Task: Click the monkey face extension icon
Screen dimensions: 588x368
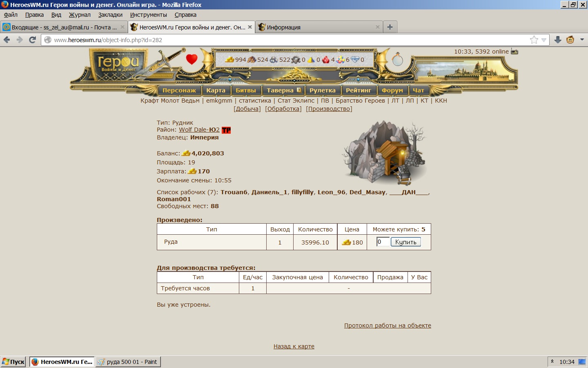Action: pyautogui.click(x=570, y=40)
